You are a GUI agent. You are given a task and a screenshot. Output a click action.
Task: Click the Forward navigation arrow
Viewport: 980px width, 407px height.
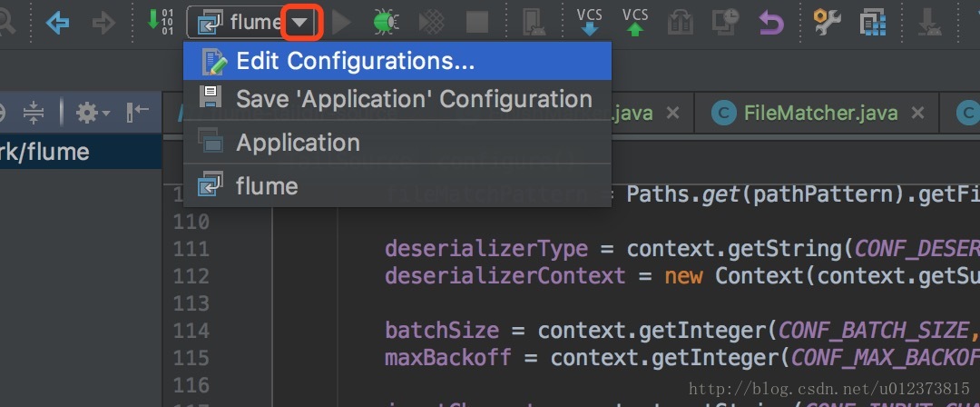pyautogui.click(x=103, y=24)
